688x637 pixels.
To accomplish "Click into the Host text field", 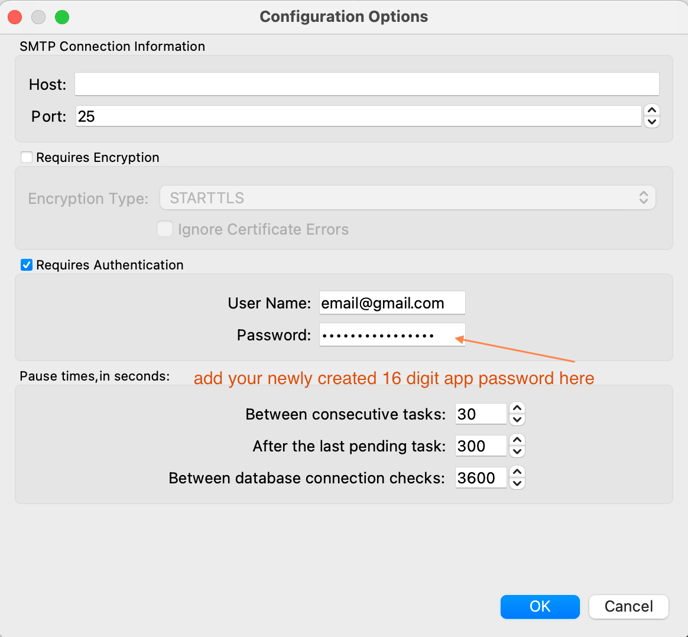I will click(366, 84).
